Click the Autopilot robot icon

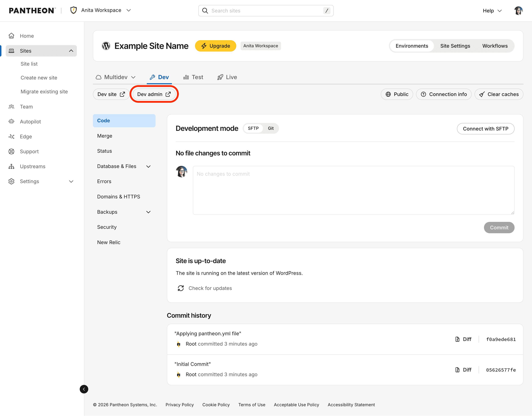point(11,121)
